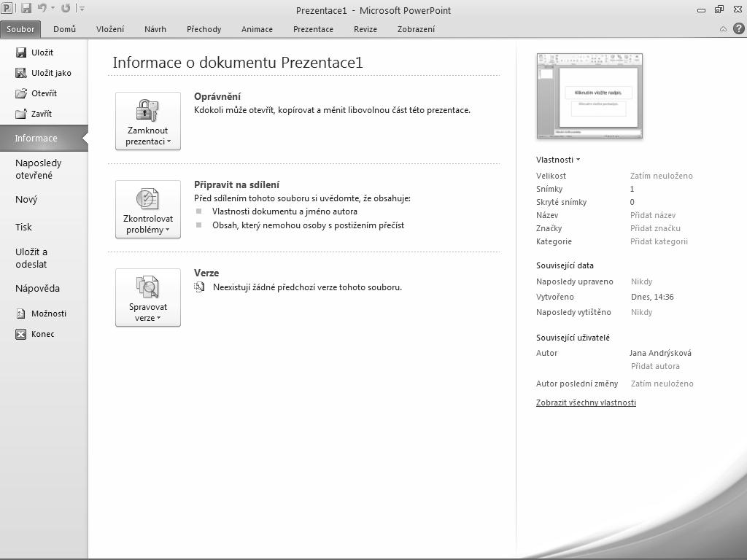This screenshot has width=747, height=560.
Task: Click Přidat autora to add an author
Action: 655,366
